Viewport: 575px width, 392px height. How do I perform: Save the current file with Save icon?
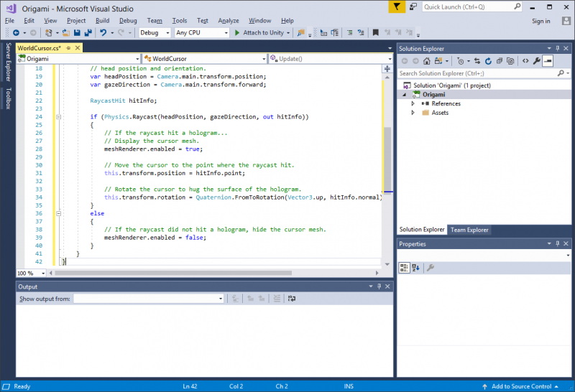point(77,32)
